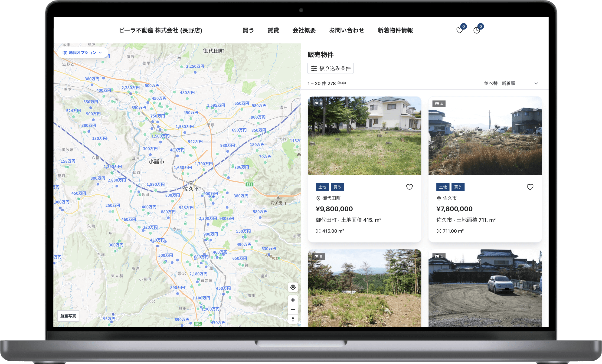Open forest clearing listing photo
The height and width of the screenshot is (364, 602).
(364, 288)
